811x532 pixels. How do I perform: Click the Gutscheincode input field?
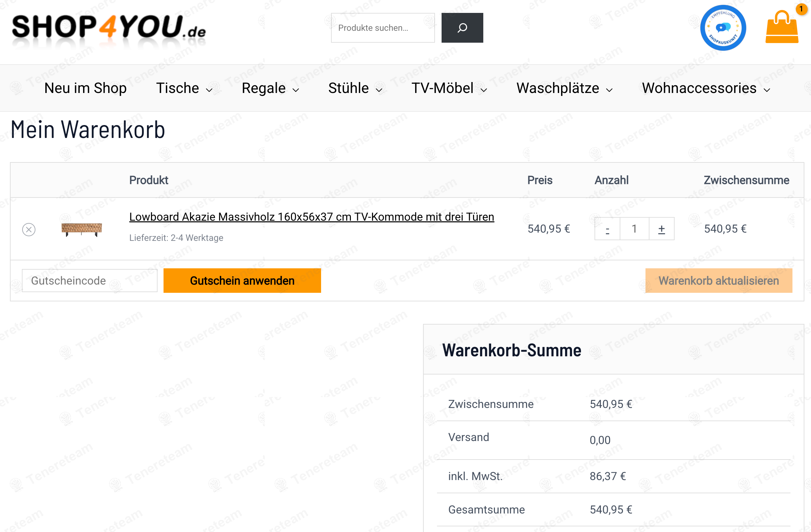90,281
